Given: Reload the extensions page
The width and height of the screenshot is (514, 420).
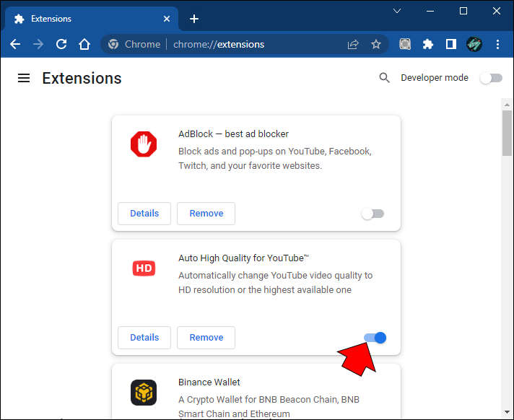Looking at the screenshot, I should pyautogui.click(x=61, y=44).
